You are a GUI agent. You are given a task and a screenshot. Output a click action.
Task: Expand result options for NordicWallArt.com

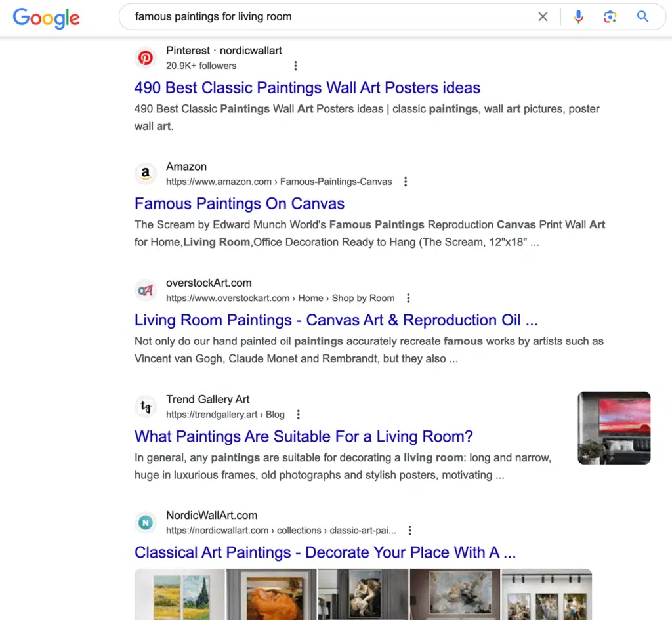pos(409,530)
